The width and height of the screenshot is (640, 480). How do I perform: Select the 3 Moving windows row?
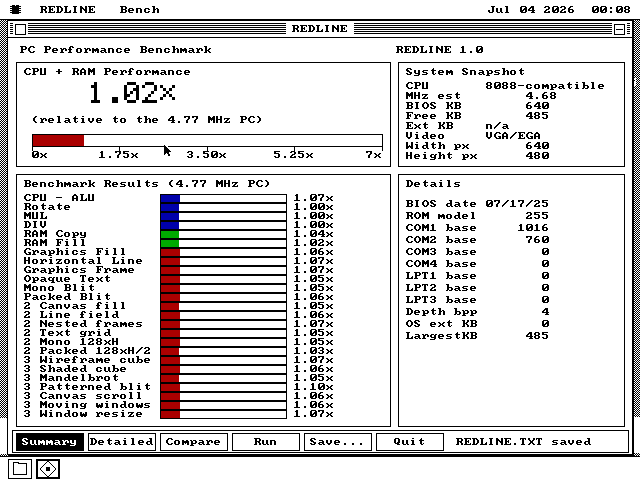click(87, 405)
